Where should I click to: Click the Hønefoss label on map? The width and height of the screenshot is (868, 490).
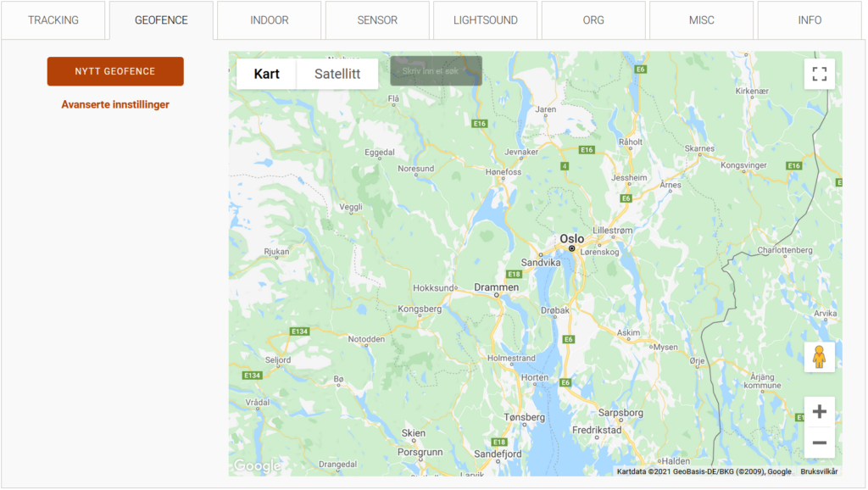pyautogui.click(x=504, y=172)
